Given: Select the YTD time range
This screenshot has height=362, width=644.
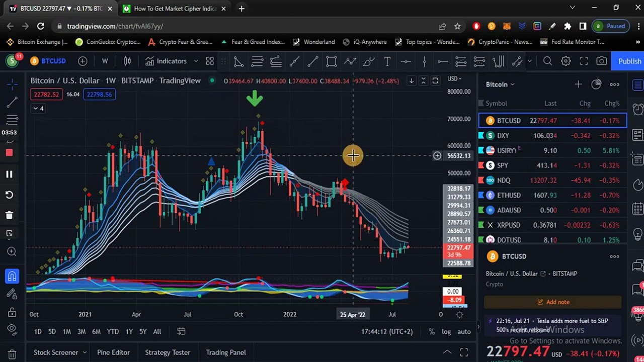Looking at the screenshot, I should 113,331.
